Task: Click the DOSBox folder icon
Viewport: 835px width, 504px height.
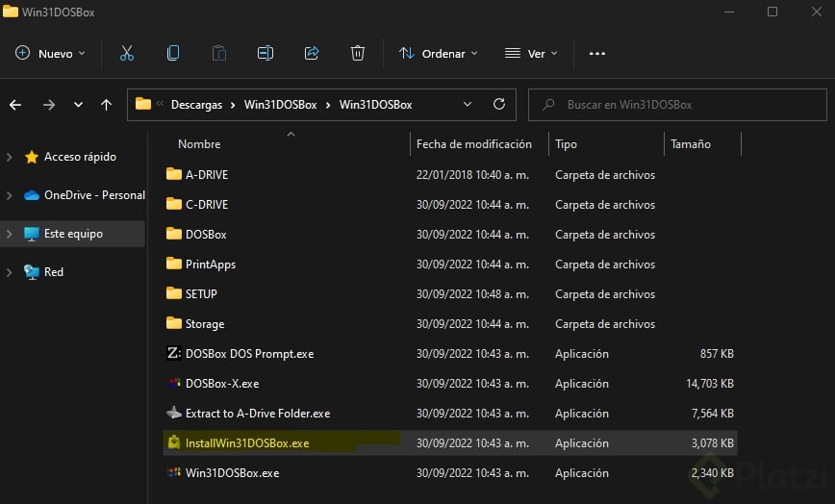Action: point(173,234)
